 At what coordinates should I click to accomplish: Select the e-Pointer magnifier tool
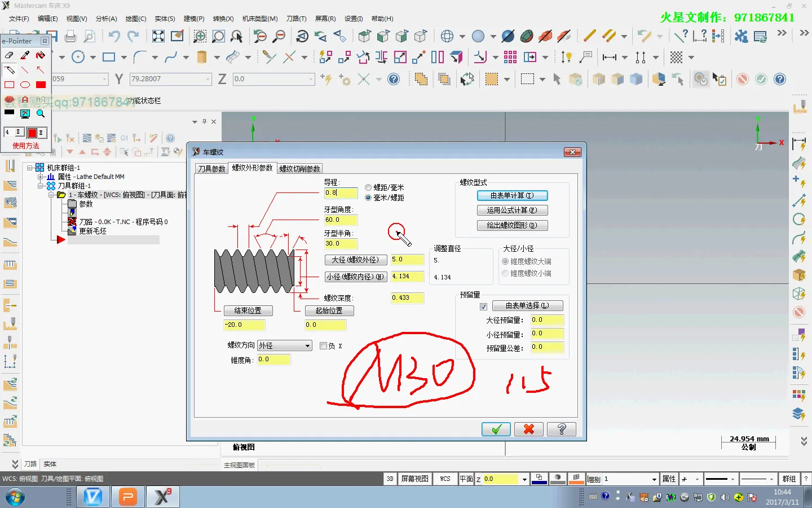[x=41, y=113]
